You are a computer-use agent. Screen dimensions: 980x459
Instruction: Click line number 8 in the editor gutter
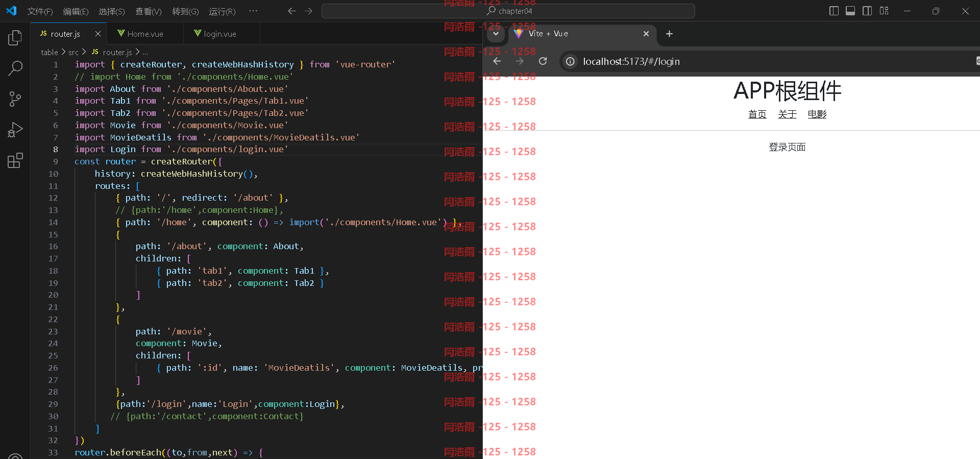pyautogui.click(x=55, y=149)
